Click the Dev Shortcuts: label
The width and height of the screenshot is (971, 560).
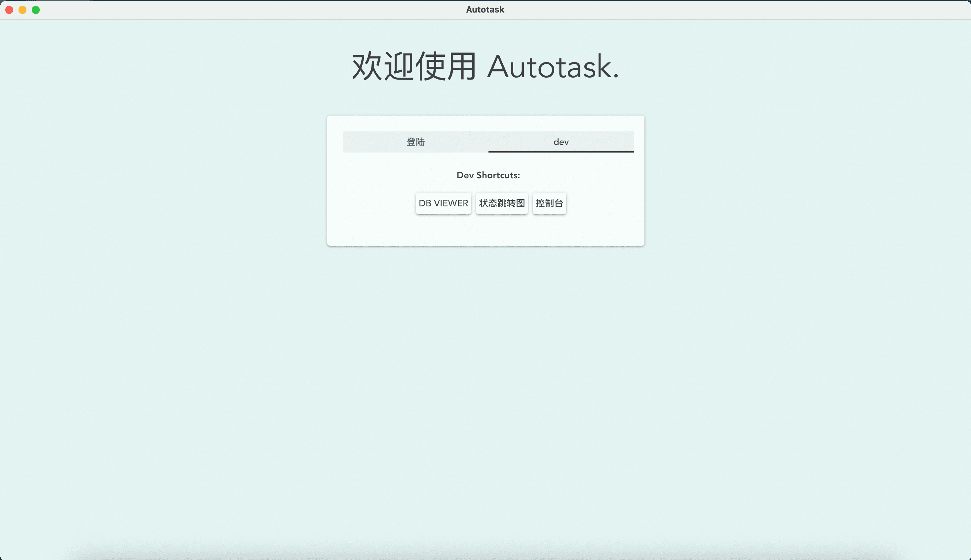488,175
